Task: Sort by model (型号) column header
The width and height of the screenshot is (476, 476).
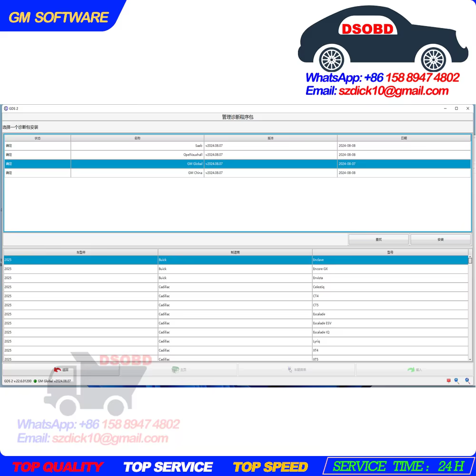Action: click(x=390, y=252)
